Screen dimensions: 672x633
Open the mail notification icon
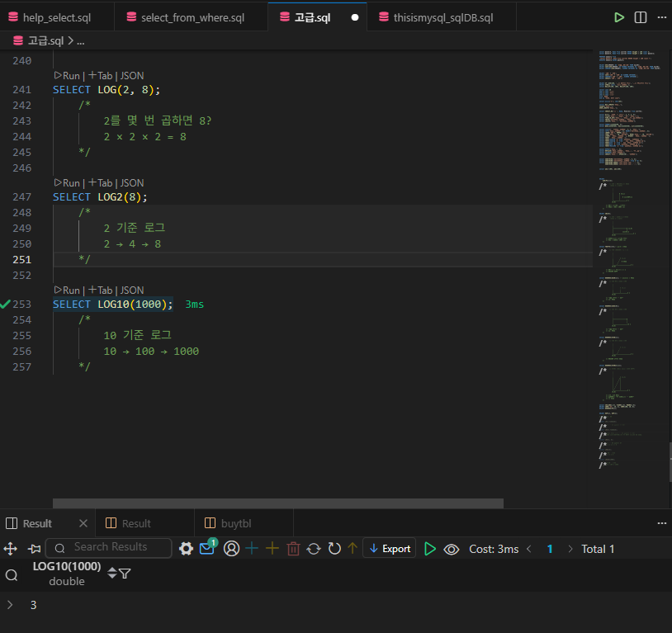click(x=207, y=548)
